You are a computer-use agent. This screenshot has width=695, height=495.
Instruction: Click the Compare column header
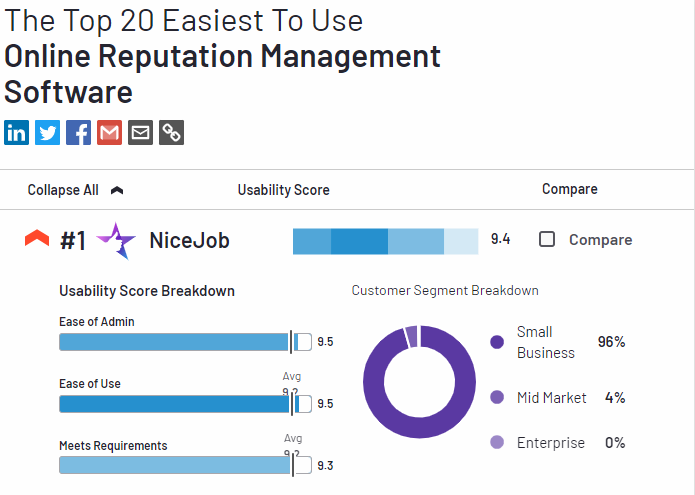569,189
